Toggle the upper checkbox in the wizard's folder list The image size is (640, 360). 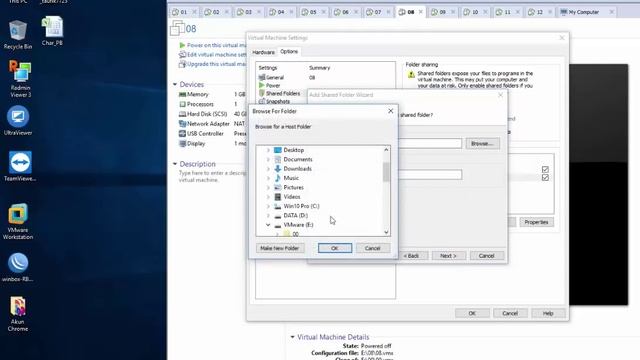[545, 169]
